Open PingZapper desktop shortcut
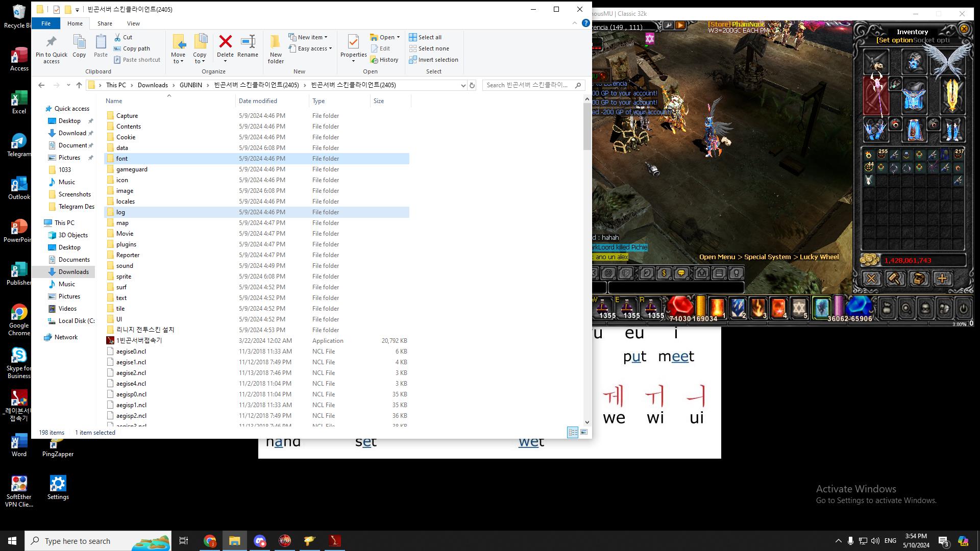The height and width of the screenshot is (551, 980). click(x=58, y=445)
